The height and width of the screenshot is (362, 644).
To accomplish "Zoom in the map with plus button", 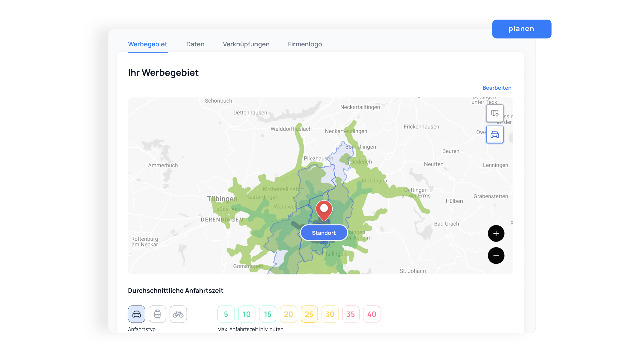I will (496, 233).
